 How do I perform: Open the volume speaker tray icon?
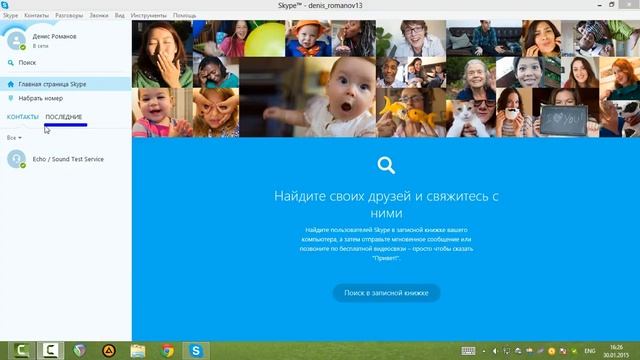tap(495, 351)
